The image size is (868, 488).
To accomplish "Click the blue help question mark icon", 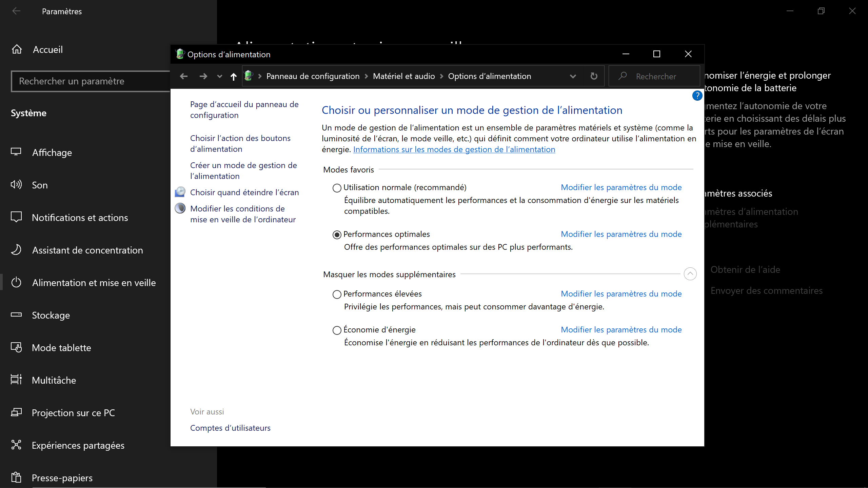I will click(697, 96).
